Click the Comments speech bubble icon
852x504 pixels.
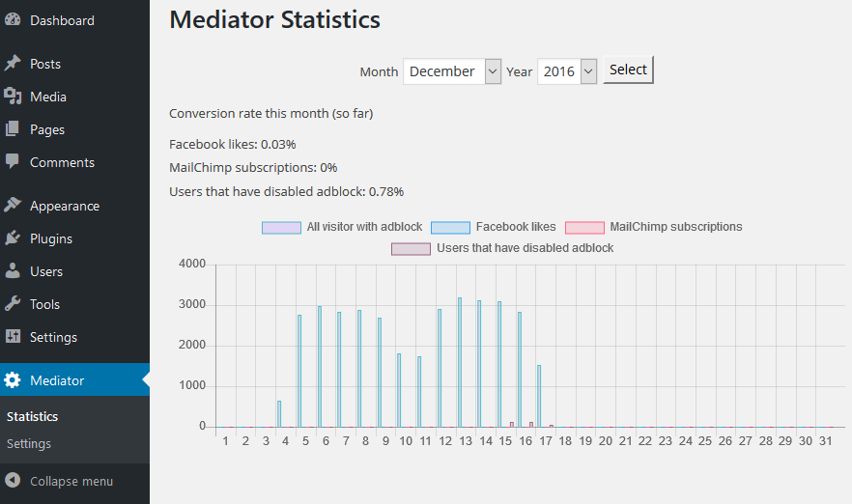pyautogui.click(x=13, y=162)
